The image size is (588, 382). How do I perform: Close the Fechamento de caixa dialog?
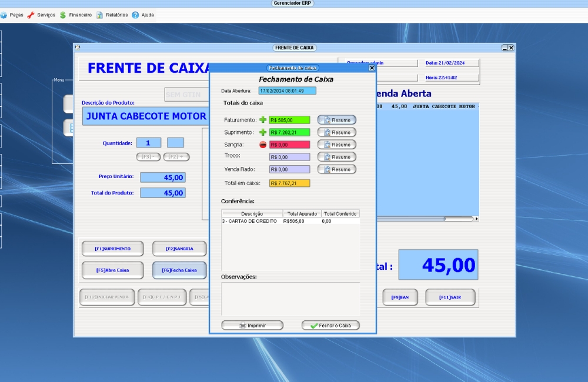click(372, 68)
